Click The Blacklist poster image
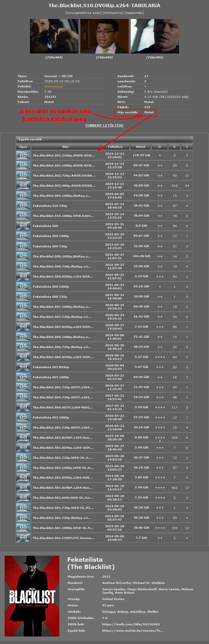The image size is (209, 644). tap(32, 596)
